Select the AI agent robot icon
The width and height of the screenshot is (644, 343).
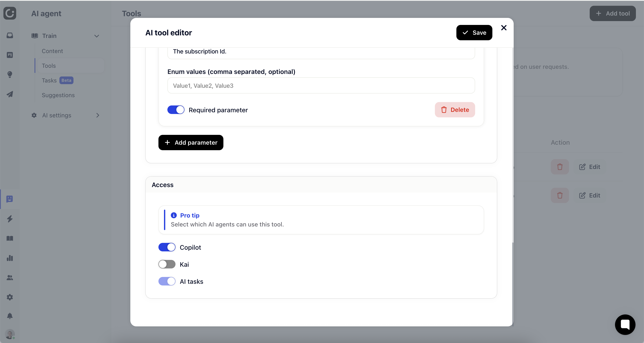click(x=10, y=199)
